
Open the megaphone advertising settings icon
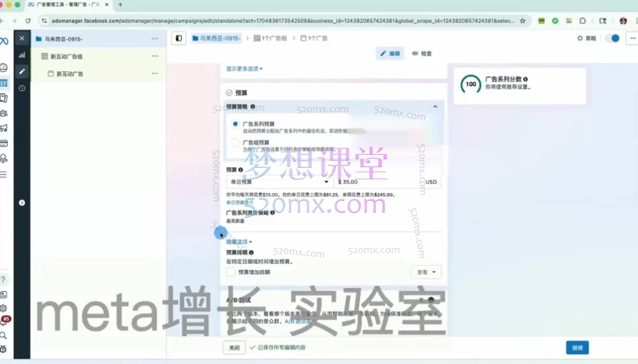pyautogui.click(x=4, y=128)
